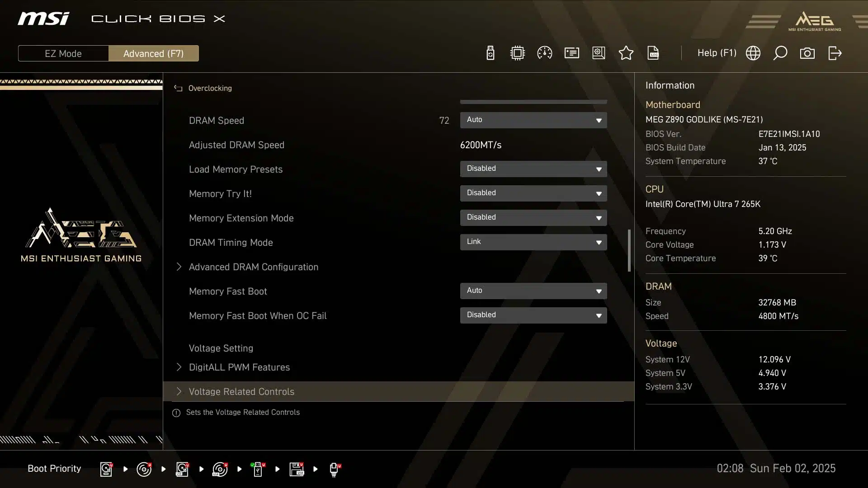The width and height of the screenshot is (868, 488).
Task: Click CPU Frequency value 5.20 GHz
Action: point(775,231)
